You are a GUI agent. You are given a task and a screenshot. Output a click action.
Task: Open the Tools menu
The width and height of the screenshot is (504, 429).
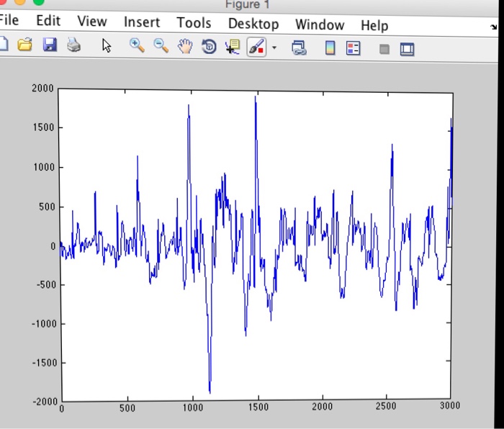pos(194,23)
